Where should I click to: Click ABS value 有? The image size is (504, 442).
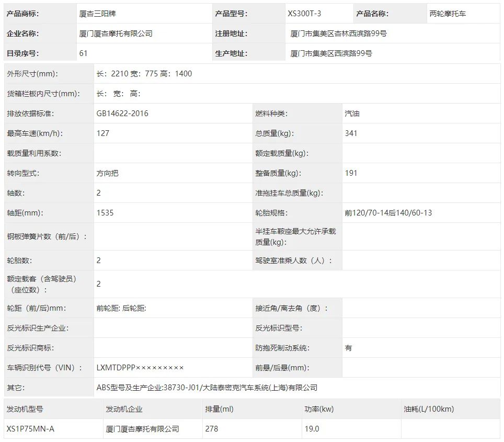(x=348, y=348)
